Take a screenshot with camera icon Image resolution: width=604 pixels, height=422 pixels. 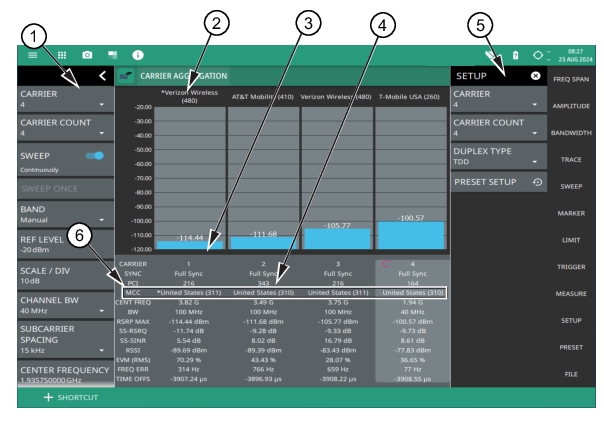pyautogui.click(x=86, y=53)
